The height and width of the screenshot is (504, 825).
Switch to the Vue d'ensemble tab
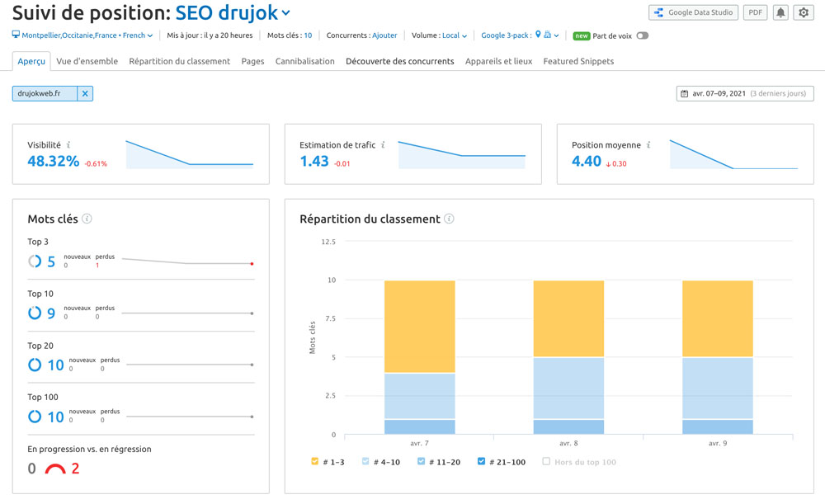(87, 61)
